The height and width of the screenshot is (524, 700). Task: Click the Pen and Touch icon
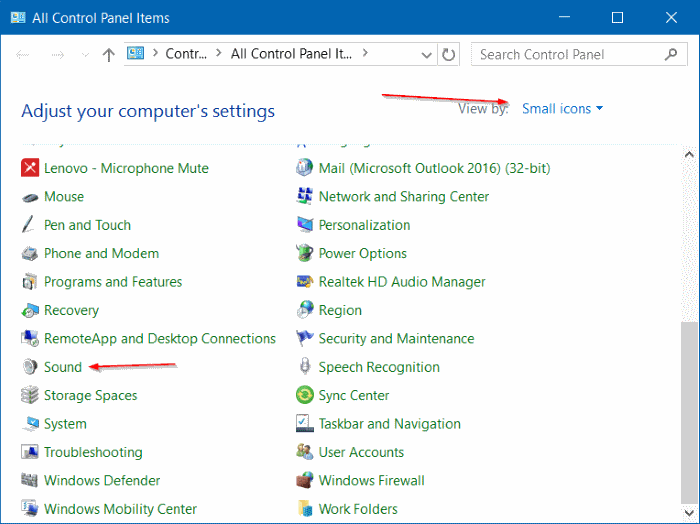(x=28, y=225)
